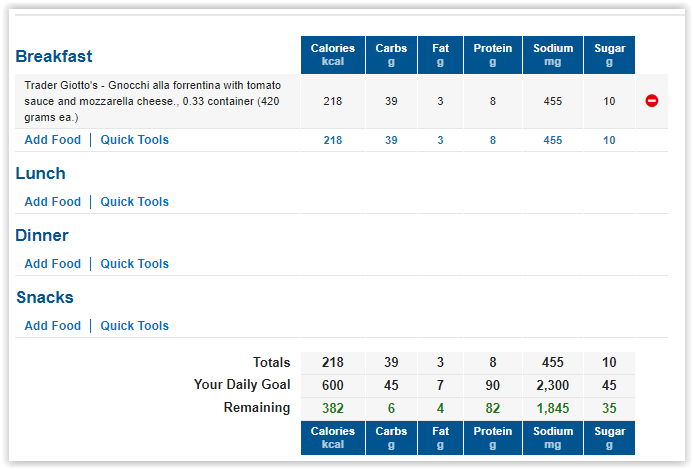Click the Snacks meal heading
Image resolution: width=693 pixels, height=469 pixels.
coord(45,297)
